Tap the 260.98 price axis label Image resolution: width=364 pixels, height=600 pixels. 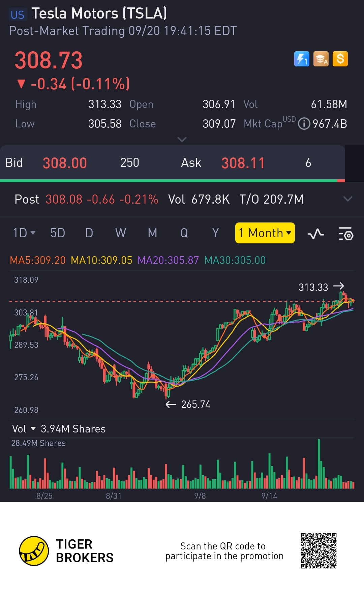pyautogui.click(x=26, y=410)
